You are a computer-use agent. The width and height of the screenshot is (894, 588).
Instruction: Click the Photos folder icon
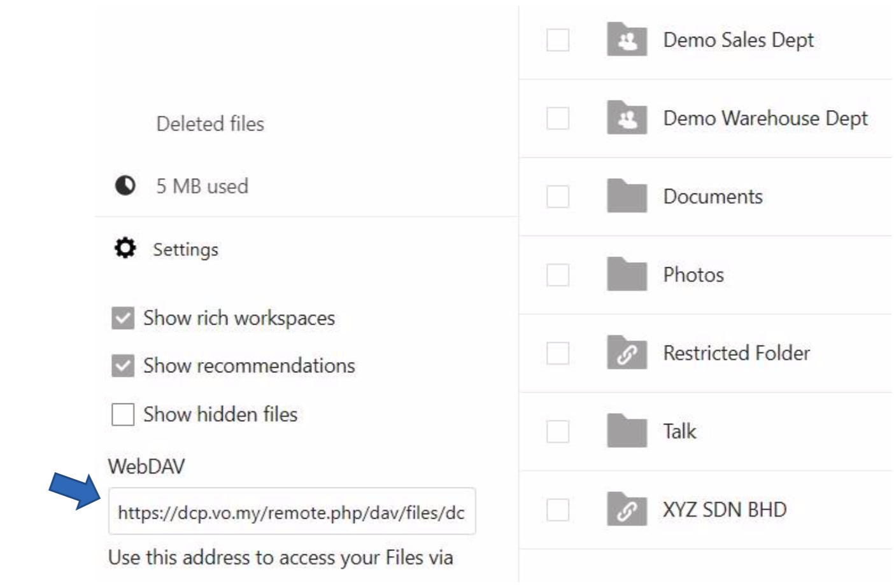tap(627, 275)
